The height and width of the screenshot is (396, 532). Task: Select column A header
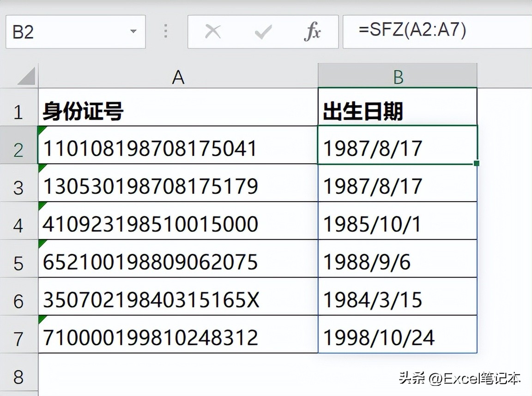click(178, 77)
